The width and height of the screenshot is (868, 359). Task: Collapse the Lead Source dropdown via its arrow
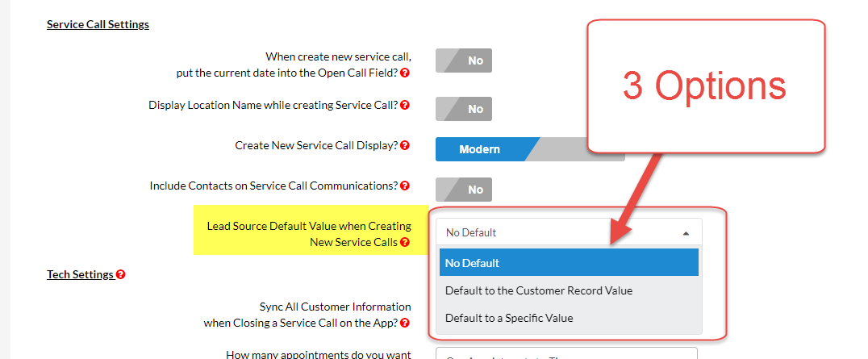point(686,233)
